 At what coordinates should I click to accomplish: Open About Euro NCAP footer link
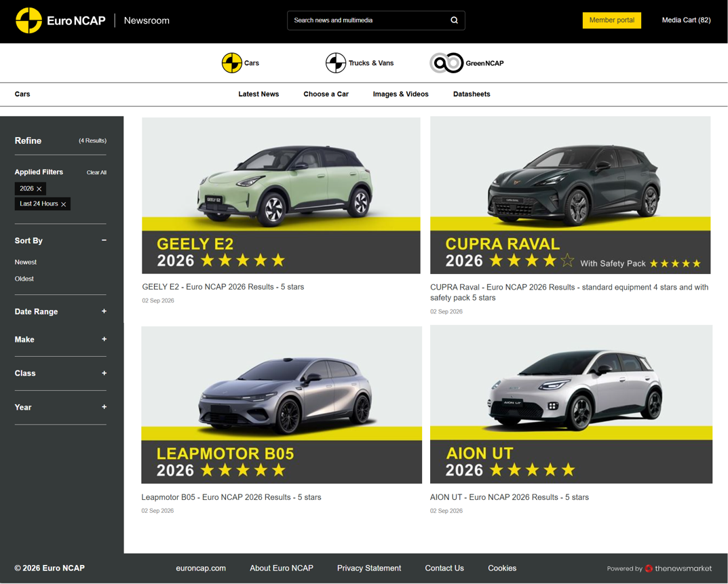[x=282, y=568]
